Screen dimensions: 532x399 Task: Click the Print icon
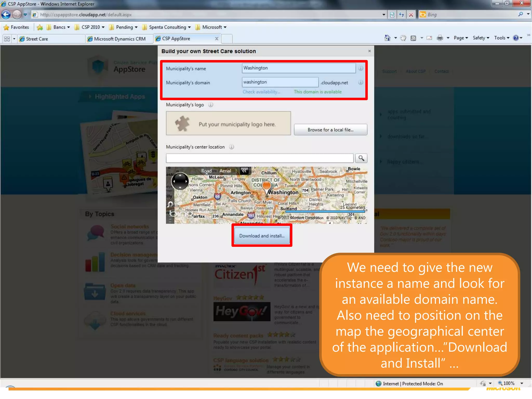point(440,38)
